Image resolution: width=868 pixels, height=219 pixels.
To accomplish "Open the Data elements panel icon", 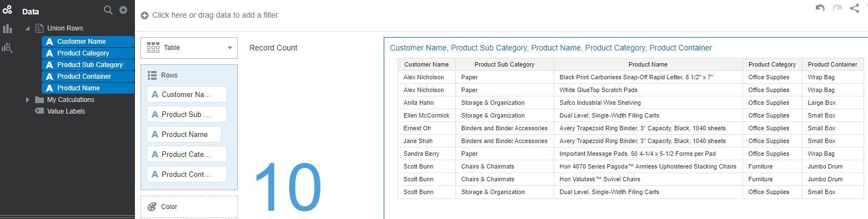I will 7,9.
